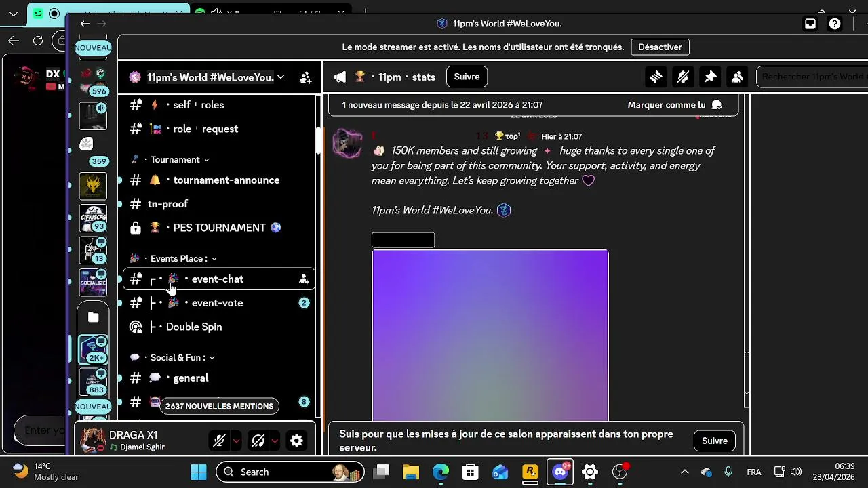Collapse the Events Place category
The image size is (868, 488).
(x=174, y=259)
